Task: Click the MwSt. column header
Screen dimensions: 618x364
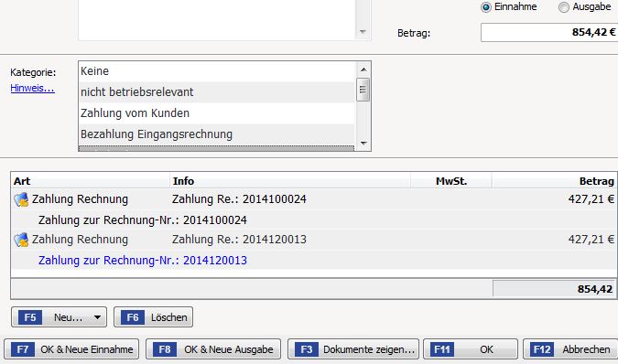Action: pos(451,181)
